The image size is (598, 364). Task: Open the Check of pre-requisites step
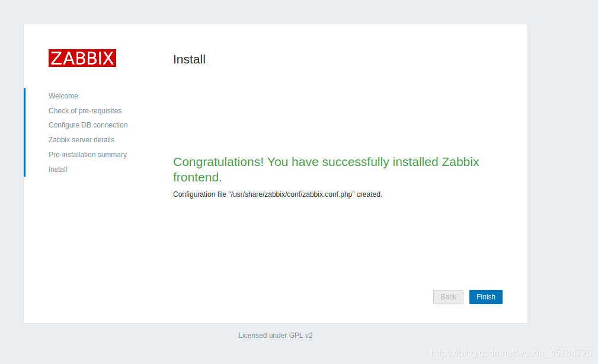(x=85, y=110)
